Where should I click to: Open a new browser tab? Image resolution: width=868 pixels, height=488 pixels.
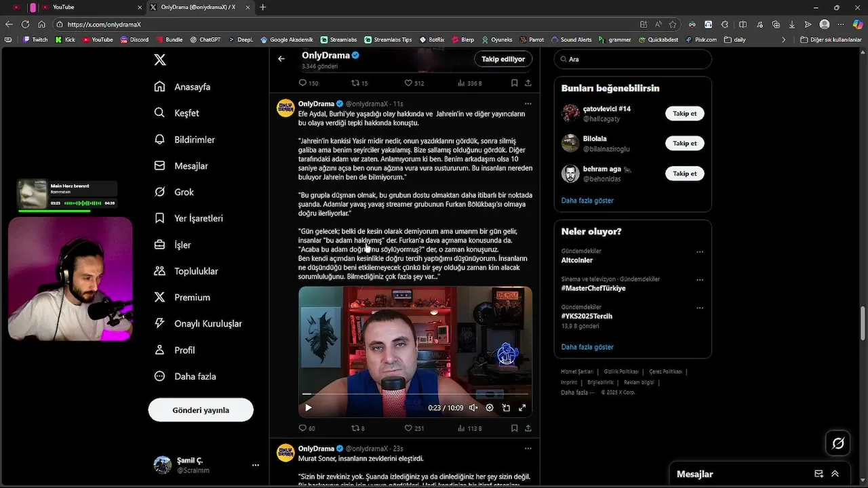263,7
